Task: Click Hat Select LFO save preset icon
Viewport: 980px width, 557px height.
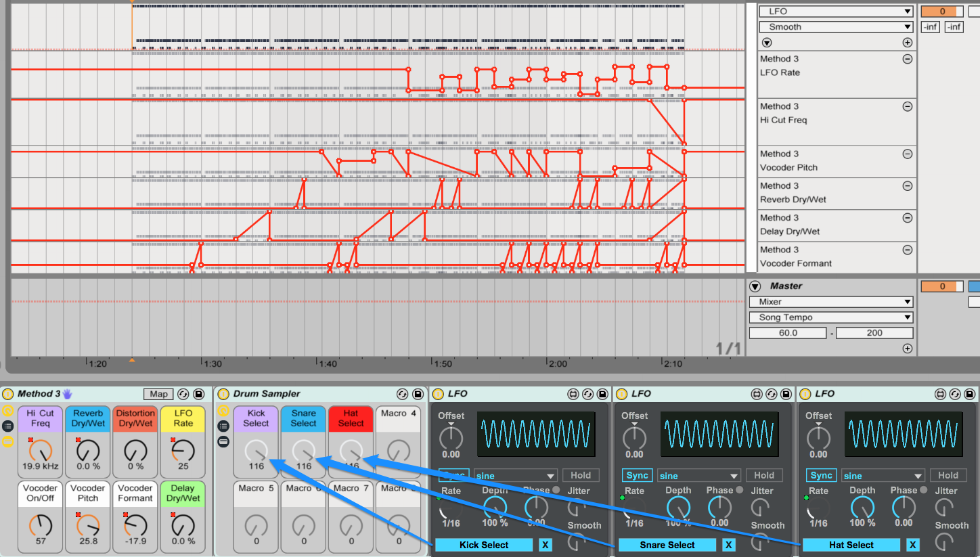Action: click(x=969, y=394)
